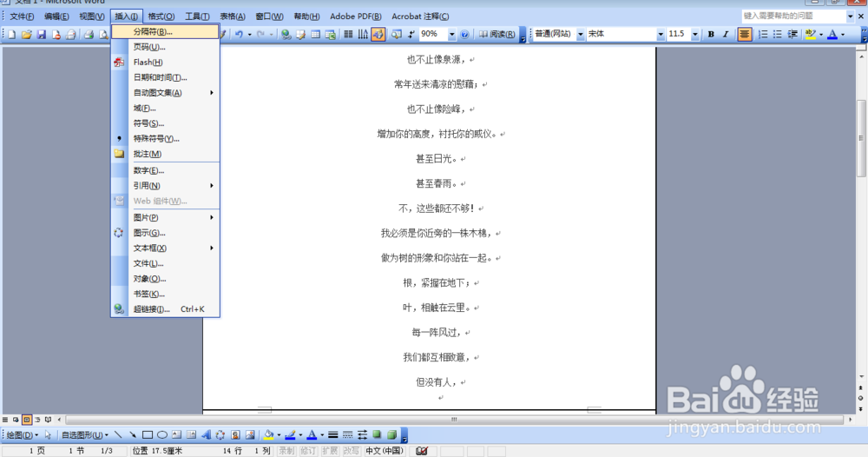Image resolution: width=868 pixels, height=457 pixels.
Task: Toggle Bold formatting
Action: [x=711, y=35]
